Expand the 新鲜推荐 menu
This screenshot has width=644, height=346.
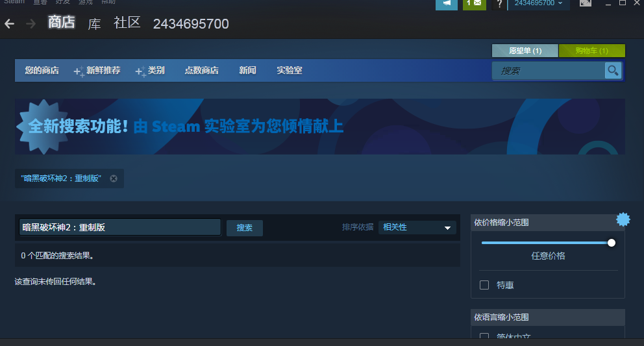[x=97, y=71]
